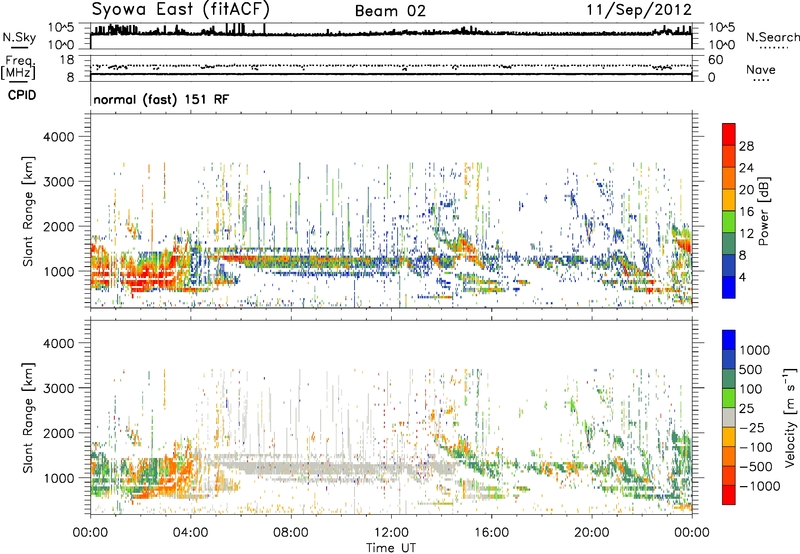Click the 'normal (fast) 151 RF' text

[161, 99]
